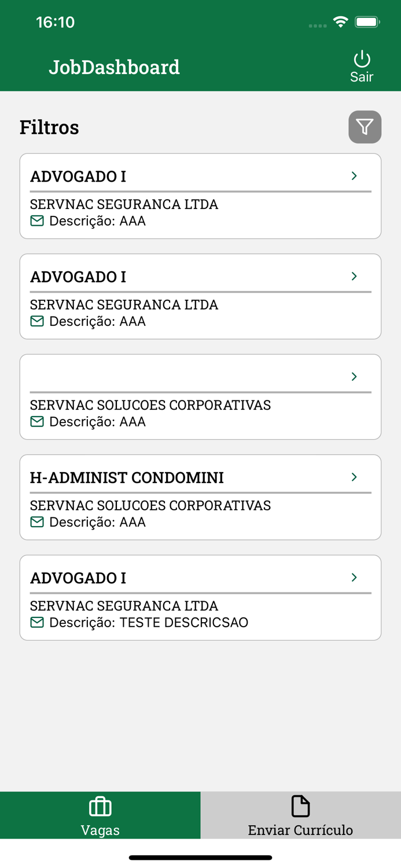Tap the battery indicator in the status bar
Image resolution: width=401 pixels, height=868 pixels.
367,21
